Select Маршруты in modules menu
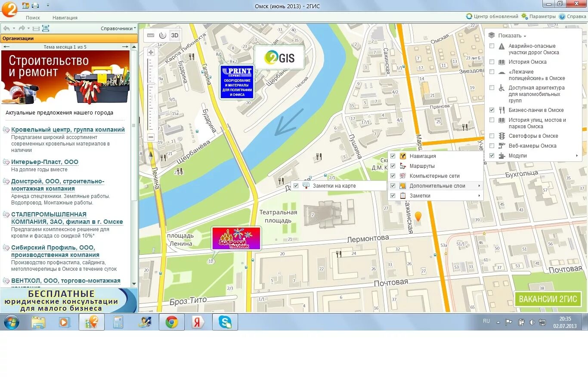This screenshot has width=588, height=377. pos(436,166)
